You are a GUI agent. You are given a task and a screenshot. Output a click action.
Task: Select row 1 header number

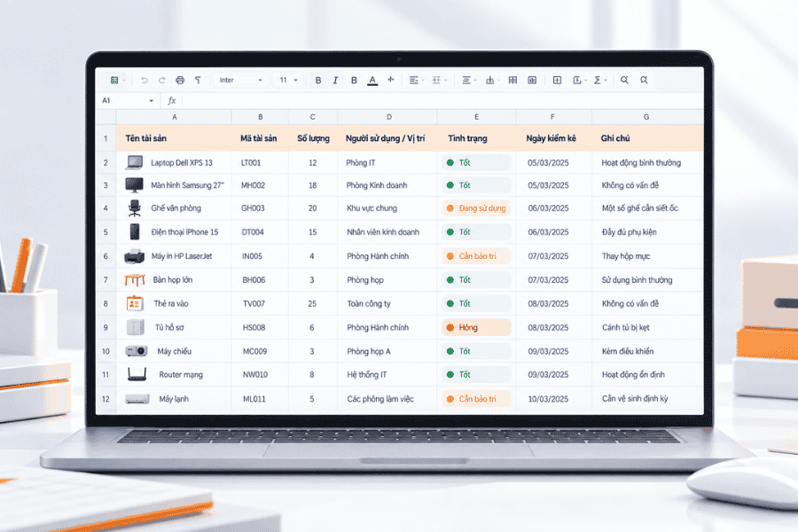[106, 138]
